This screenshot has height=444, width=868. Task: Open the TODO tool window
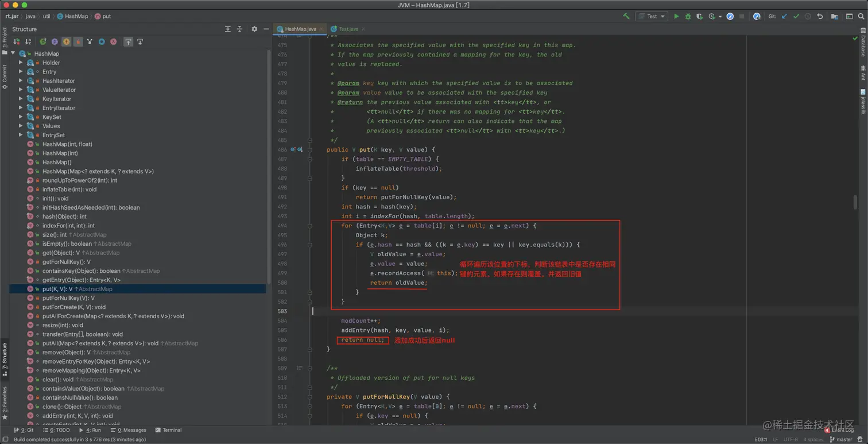tap(56, 430)
